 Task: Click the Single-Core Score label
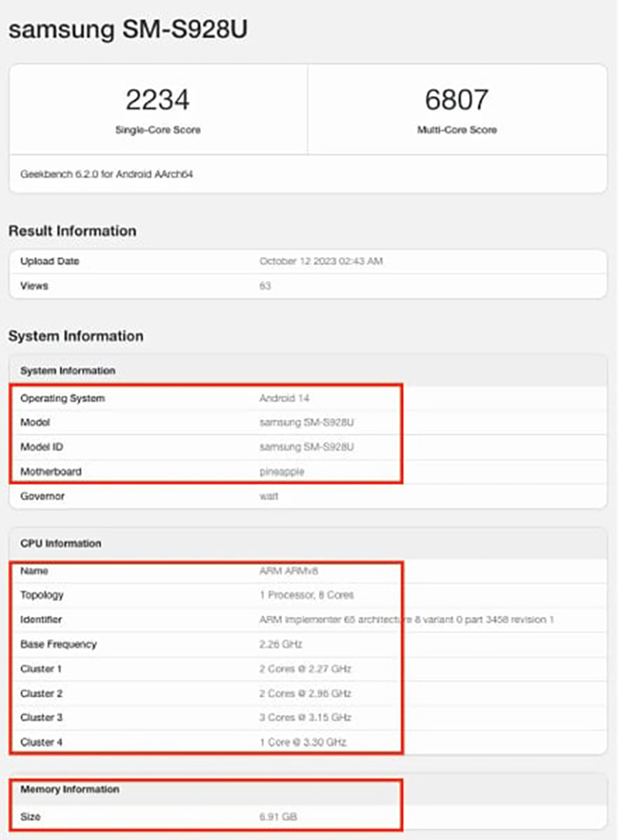(x=158, y=130)
